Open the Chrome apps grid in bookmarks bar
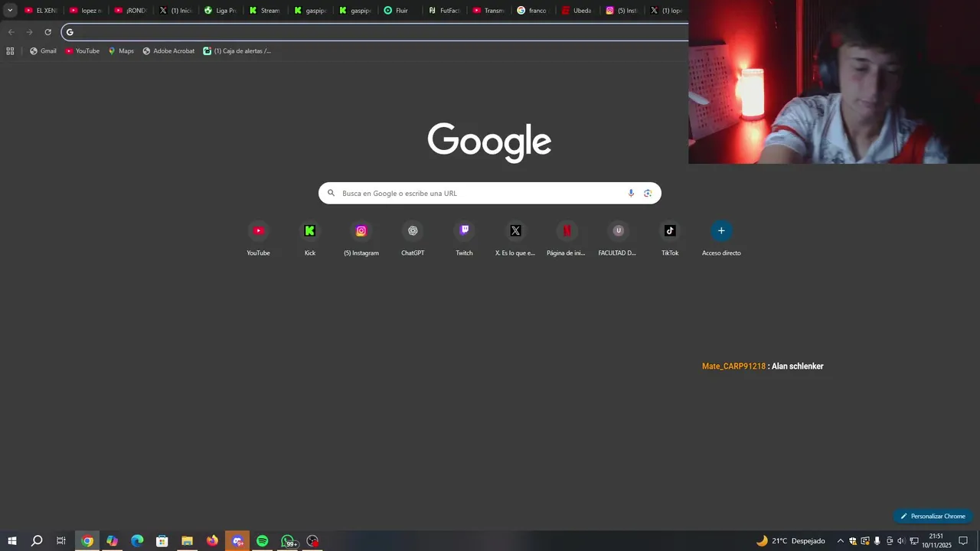Image resolution: width=980 pixels, height=551 pixels. [x=10, y=51]
